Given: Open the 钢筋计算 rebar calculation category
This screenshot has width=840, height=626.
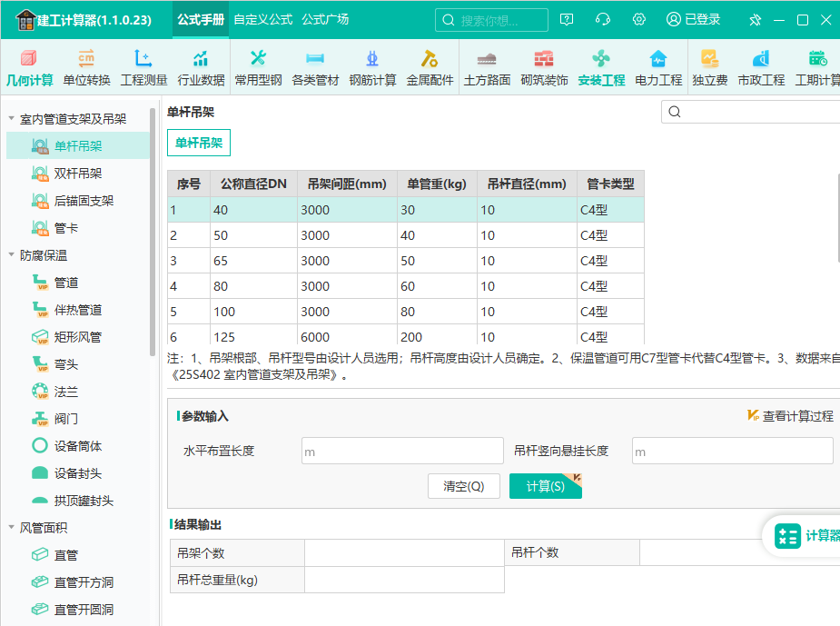Looking at the screenshot, I should [x=372, y=68].
